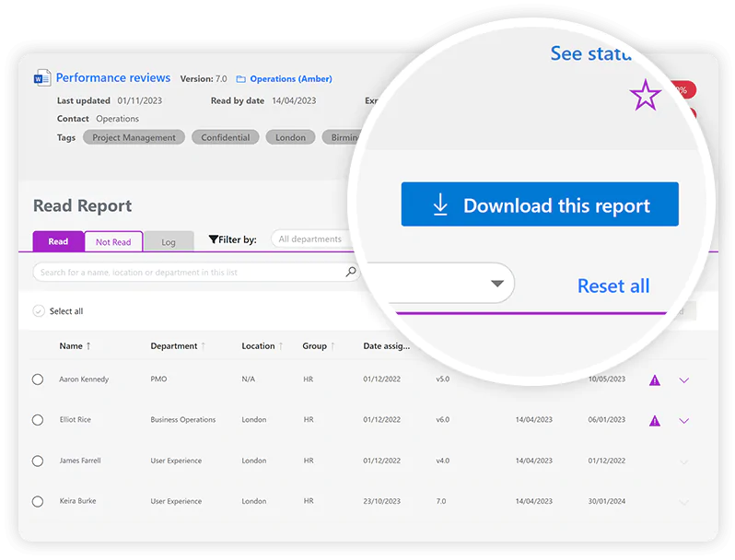
Task: Switch to the Not Read tab
Action: (x=113, y=242)
